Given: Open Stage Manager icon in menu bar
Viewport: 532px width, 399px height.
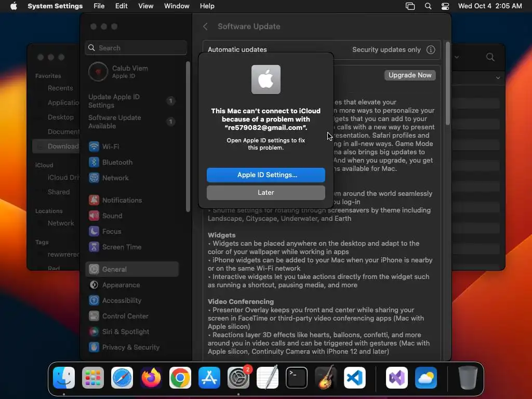Looking at the screenshot, I should [x=410, y=6].
